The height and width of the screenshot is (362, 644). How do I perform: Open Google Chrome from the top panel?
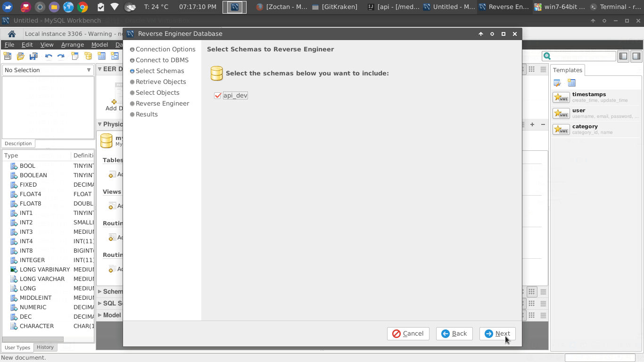click(x=83, y=7)
